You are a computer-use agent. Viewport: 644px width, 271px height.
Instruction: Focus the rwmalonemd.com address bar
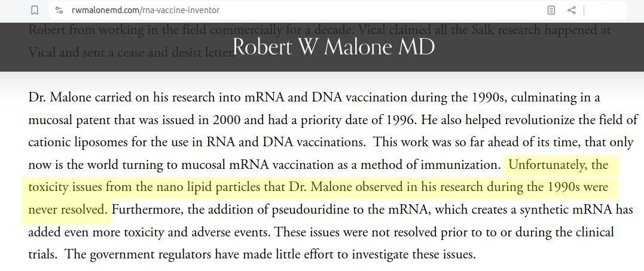(299, 10)
